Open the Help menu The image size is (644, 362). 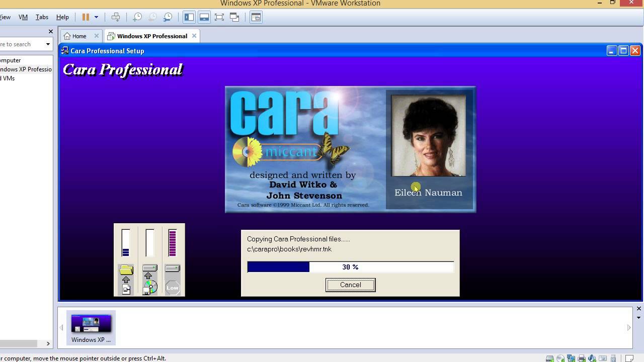point(62,17)
